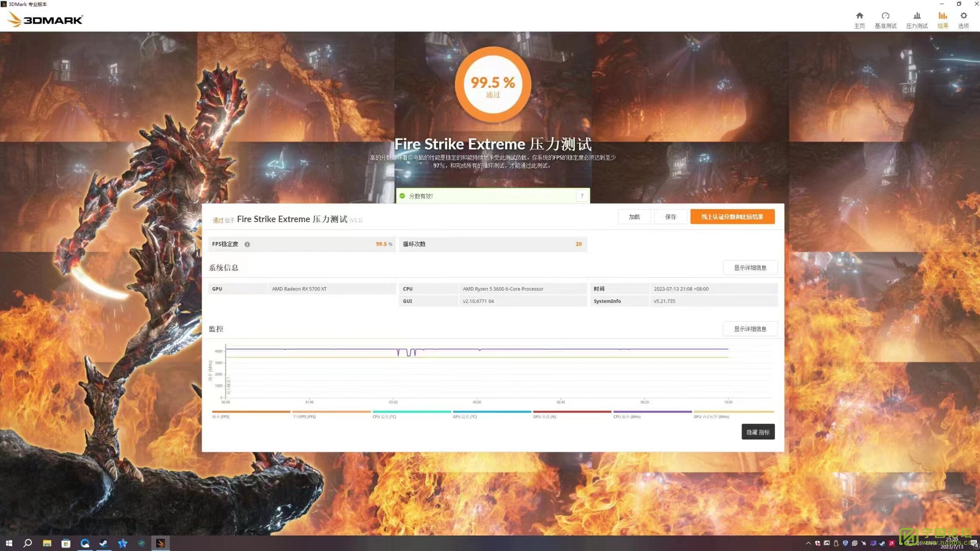Click the CPU value AMD Ryzen 5 3600
The height and width of the screenshot is (551, 980).
pyautogui.click(x=503, y=289)
